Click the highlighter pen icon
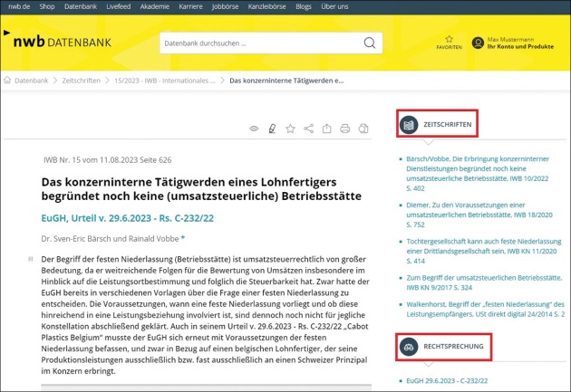This screenshot has height=392, width=571. [x=271, y=129]
